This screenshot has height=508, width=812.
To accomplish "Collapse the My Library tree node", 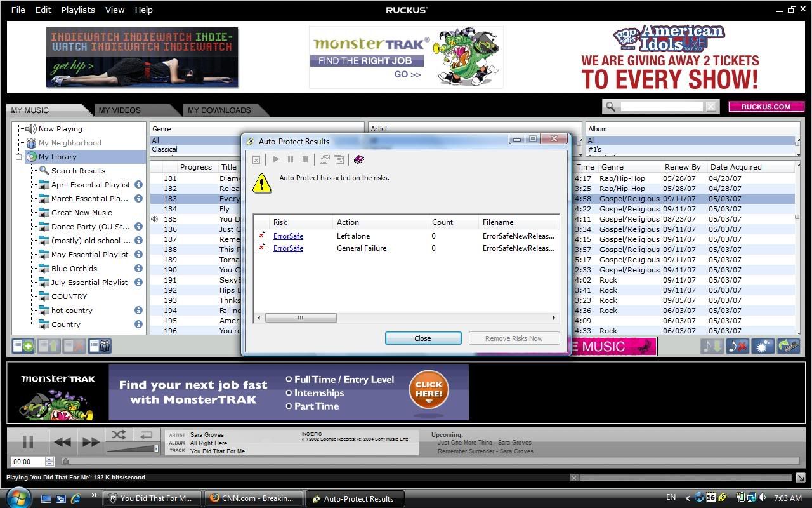I will [19, 157].
